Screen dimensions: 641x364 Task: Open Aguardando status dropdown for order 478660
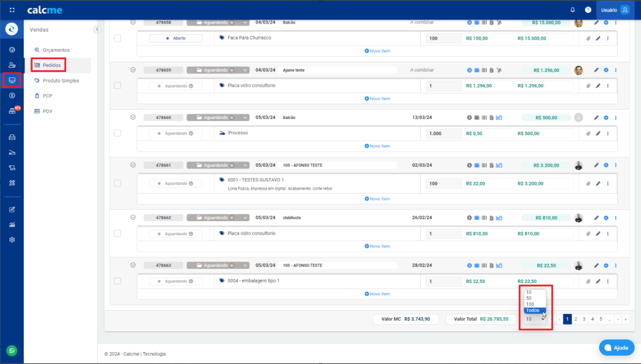click(x=245, y=118)
